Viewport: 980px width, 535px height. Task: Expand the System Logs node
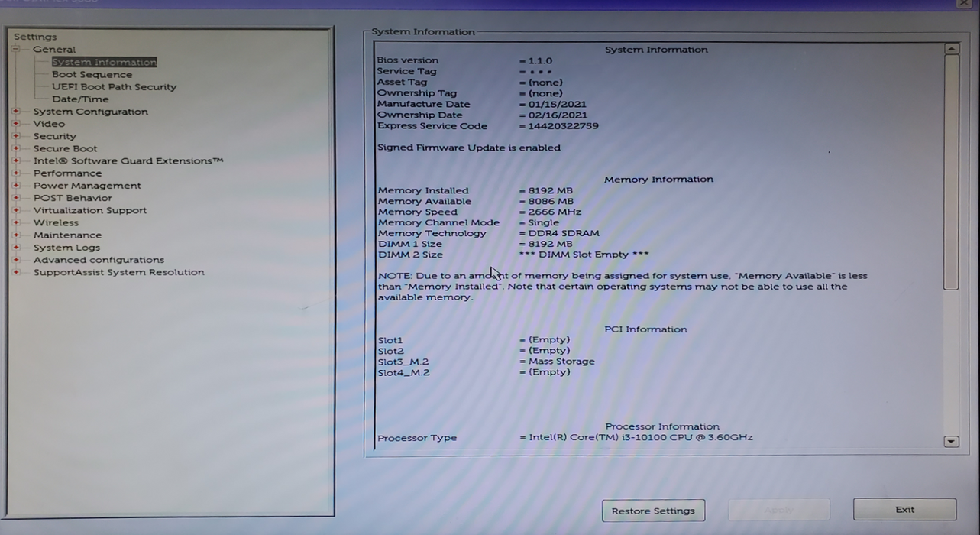tap(16, 248)
